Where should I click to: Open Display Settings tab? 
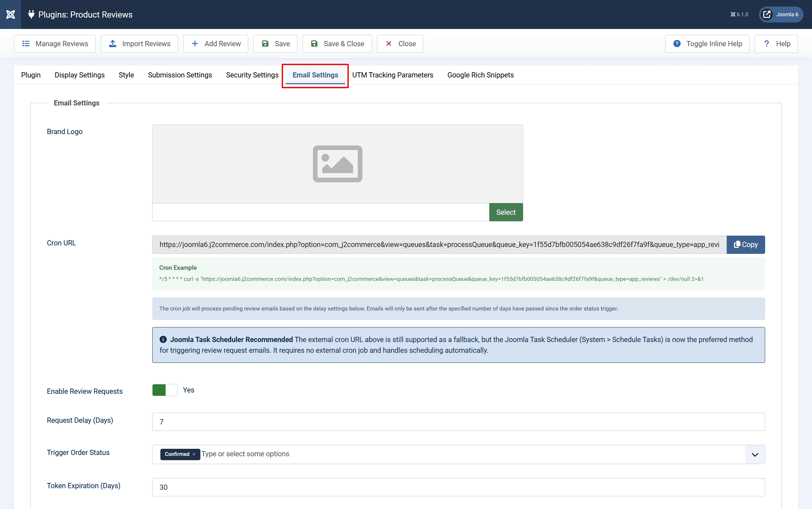coord(80,75)
